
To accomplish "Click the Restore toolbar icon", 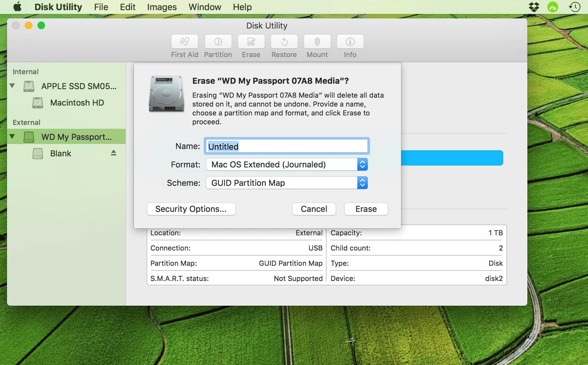I will (284, 42).
